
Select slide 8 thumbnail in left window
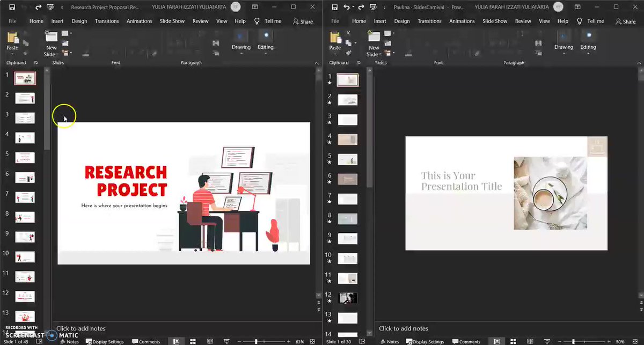click(25, 217)
